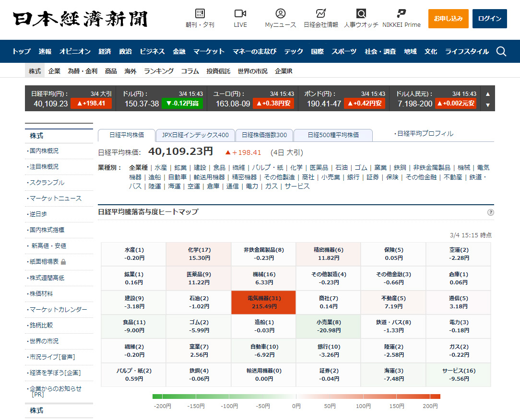The height and width of the screenshot is (420, 520).
Task: Open NIKKEI Prime logo icon
Action: click(402, 13)
